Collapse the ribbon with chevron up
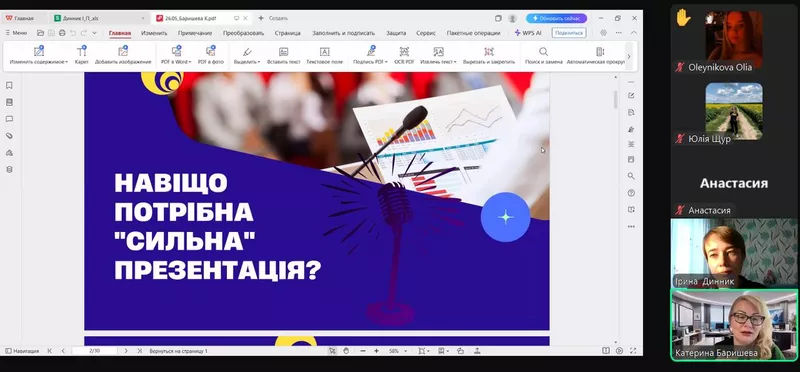This screenshot has height=372, width=800. click(634, 33)
